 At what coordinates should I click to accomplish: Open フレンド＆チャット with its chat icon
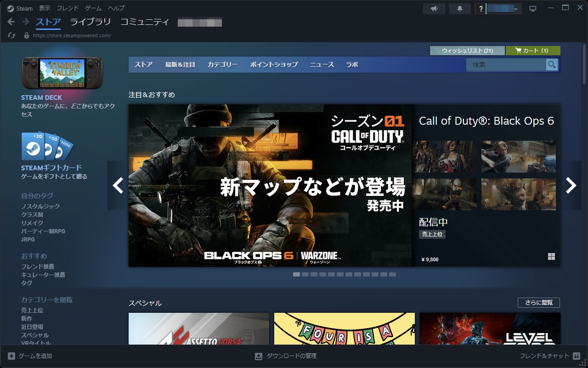pyautogui.click(x=576, y=356)
